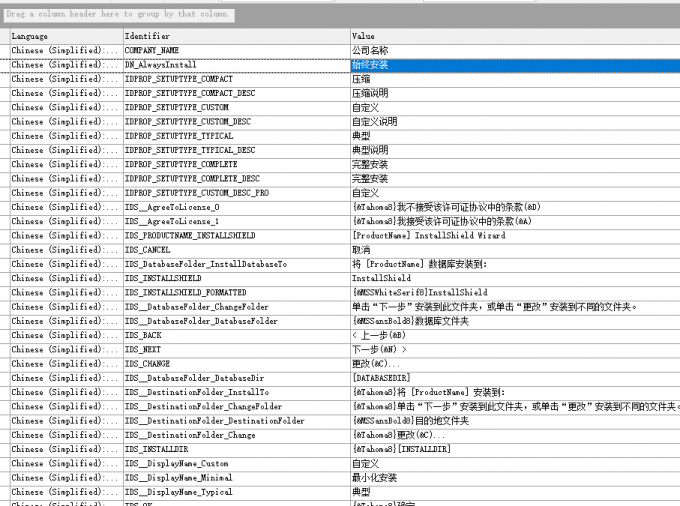This screenshot has height=506, width=680.
Task: Click the 典型说明 value cell
Action: pyautogui.click(x=515, y=150)
